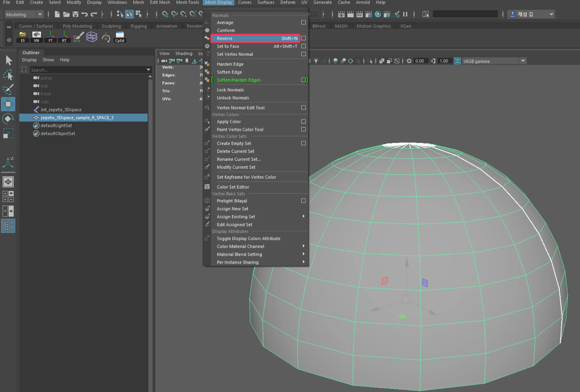Click the RT shelf icon

[64, 37]
